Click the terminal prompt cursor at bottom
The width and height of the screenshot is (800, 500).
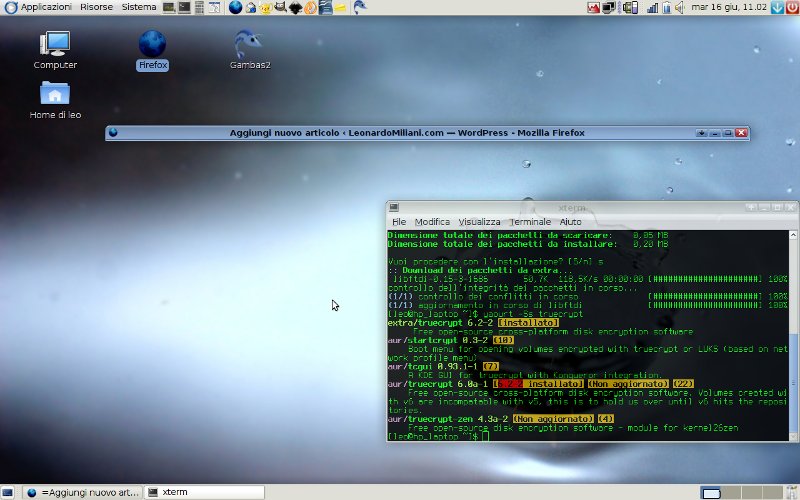(485, 436)
